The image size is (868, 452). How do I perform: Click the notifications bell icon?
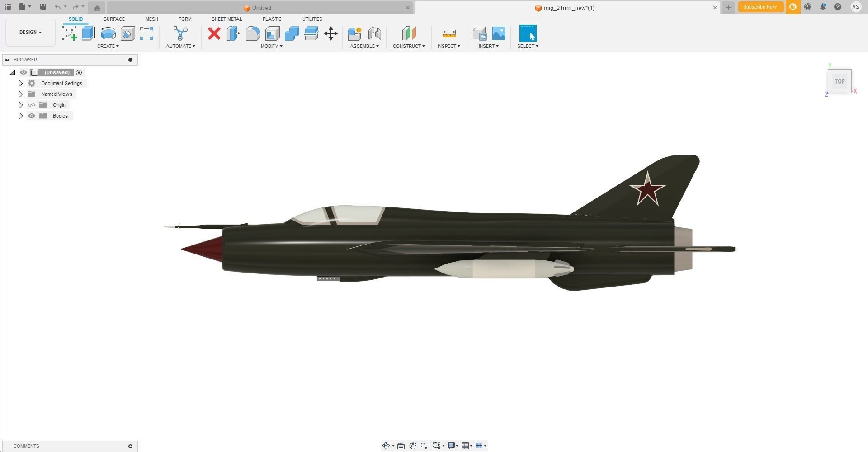point(823,7)
